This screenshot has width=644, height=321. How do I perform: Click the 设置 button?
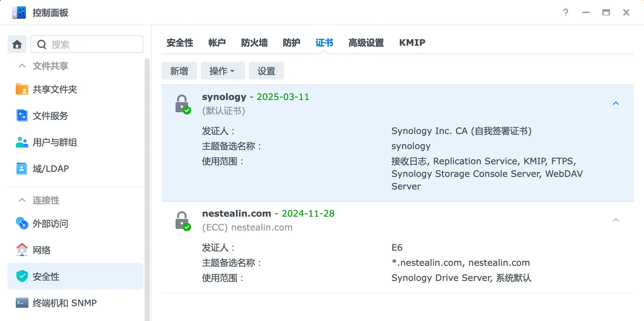266,71
